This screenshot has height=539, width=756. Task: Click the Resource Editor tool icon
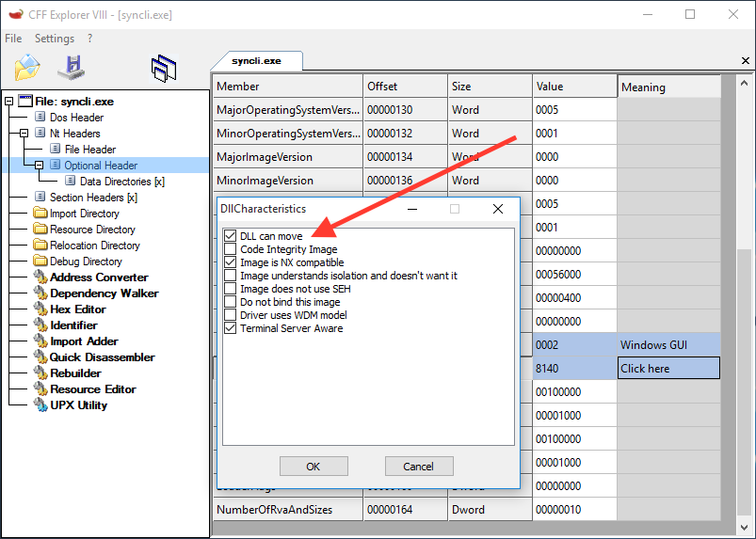40,388
